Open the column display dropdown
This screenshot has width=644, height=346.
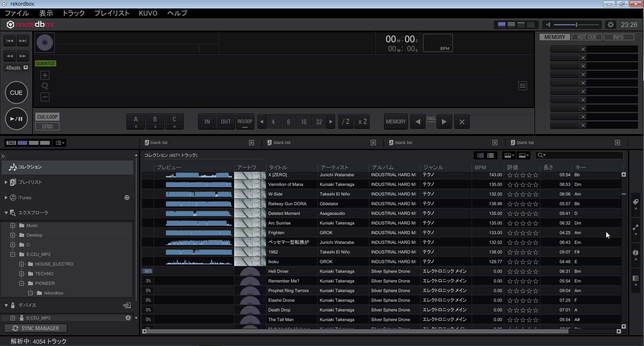coord(509,155)
